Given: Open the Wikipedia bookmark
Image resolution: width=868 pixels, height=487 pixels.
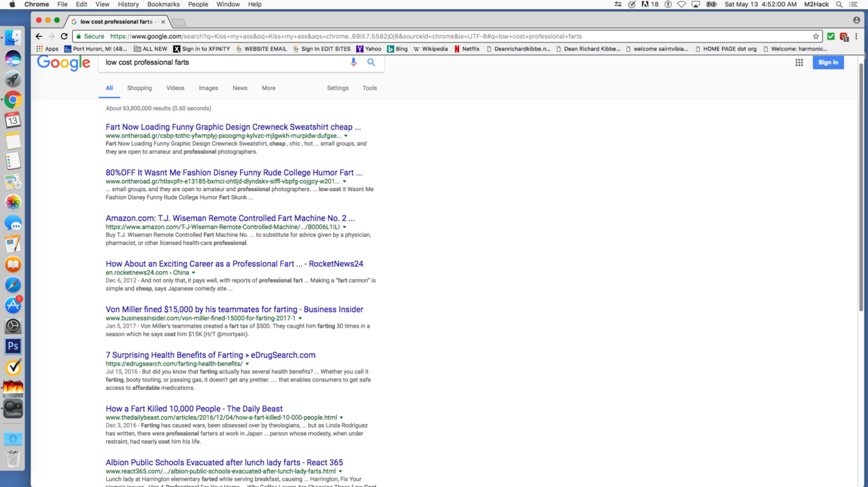Looking at the screenshot, I should pyautogui.click(x=431, y=49).
